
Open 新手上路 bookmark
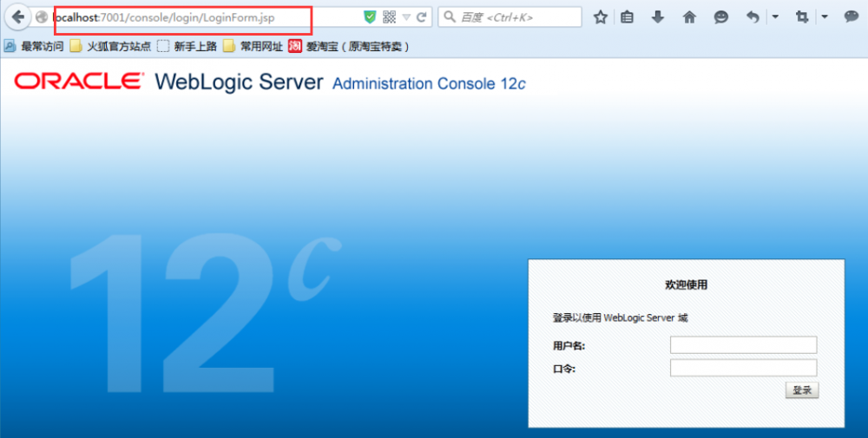(x=187, y=47)
